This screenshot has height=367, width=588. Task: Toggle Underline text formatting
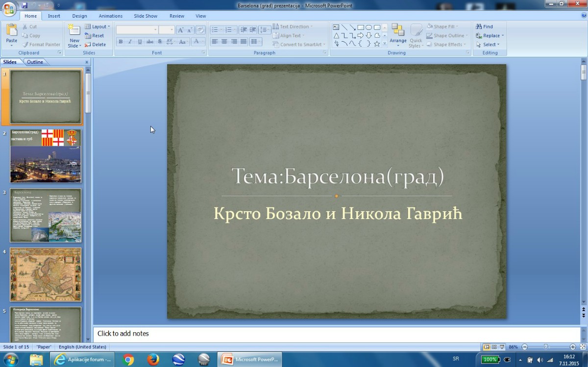tap(140, 42)
